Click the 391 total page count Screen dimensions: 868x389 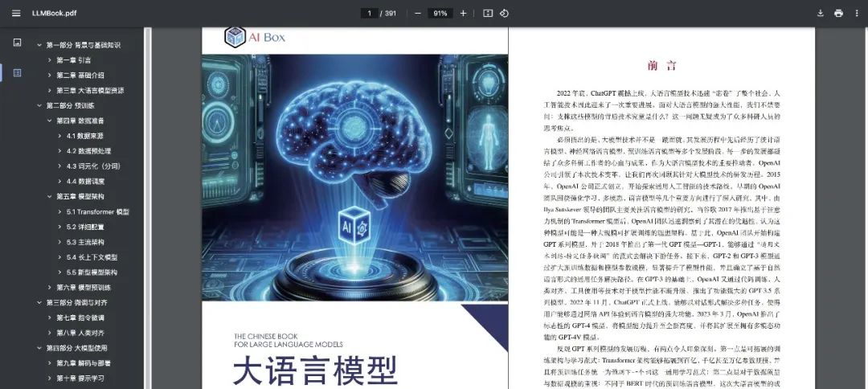click(x=391, y=14)
